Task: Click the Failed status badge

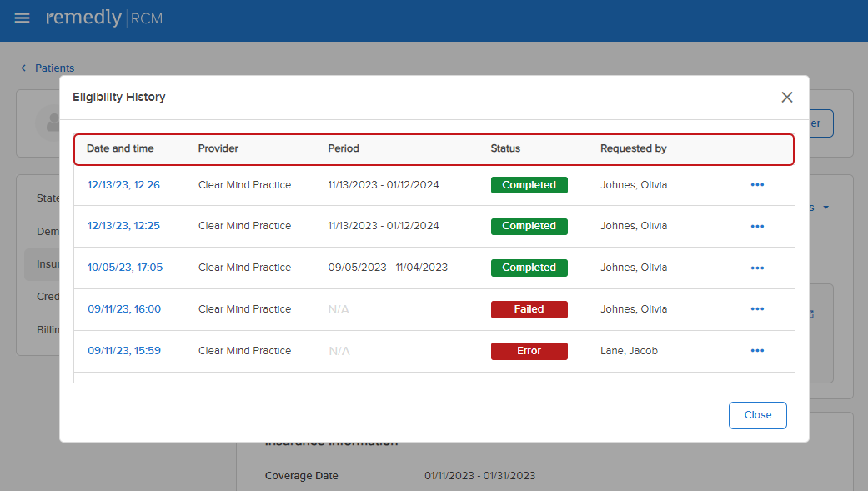Action: [x=529, y=309]
